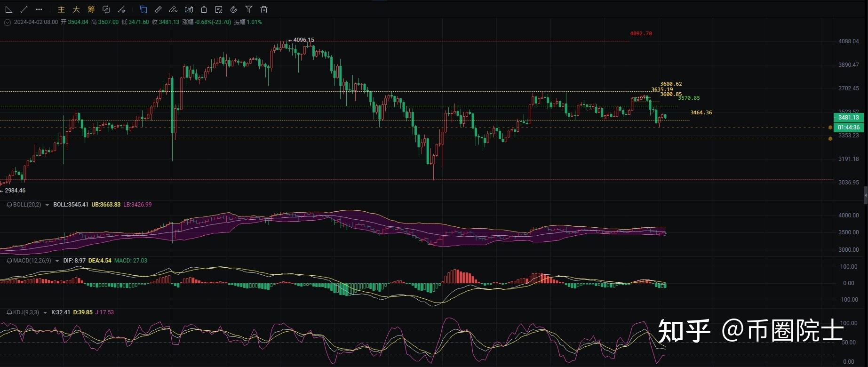
Task: Open the candlestick chart style icon
Action: 189,9
